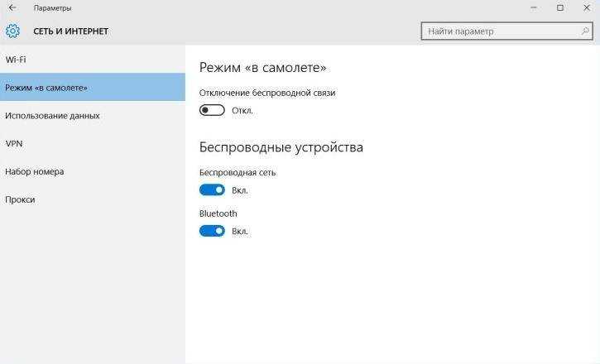600x364 pixels.
Task: Click the settings gear icon
Action: (12, 31)
